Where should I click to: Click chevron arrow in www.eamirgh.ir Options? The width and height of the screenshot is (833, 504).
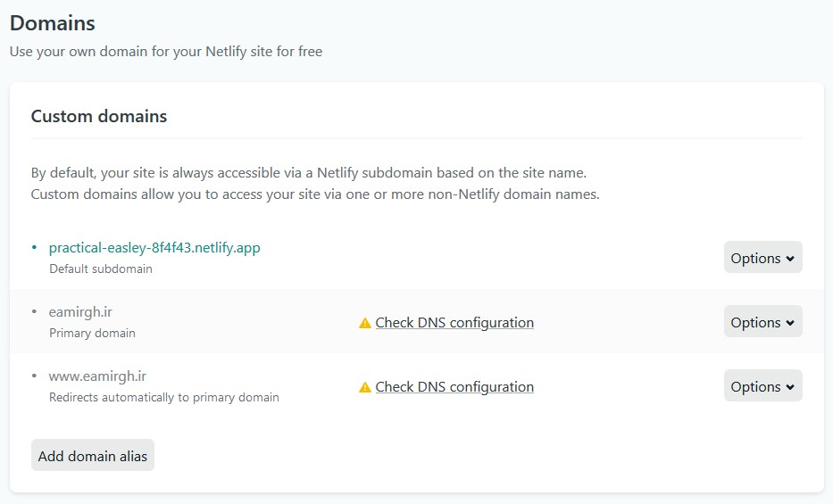(790, 387)
